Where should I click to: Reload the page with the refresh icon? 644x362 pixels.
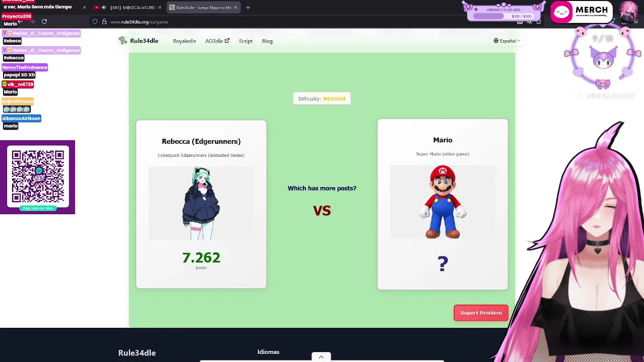(x=44, y=22)
